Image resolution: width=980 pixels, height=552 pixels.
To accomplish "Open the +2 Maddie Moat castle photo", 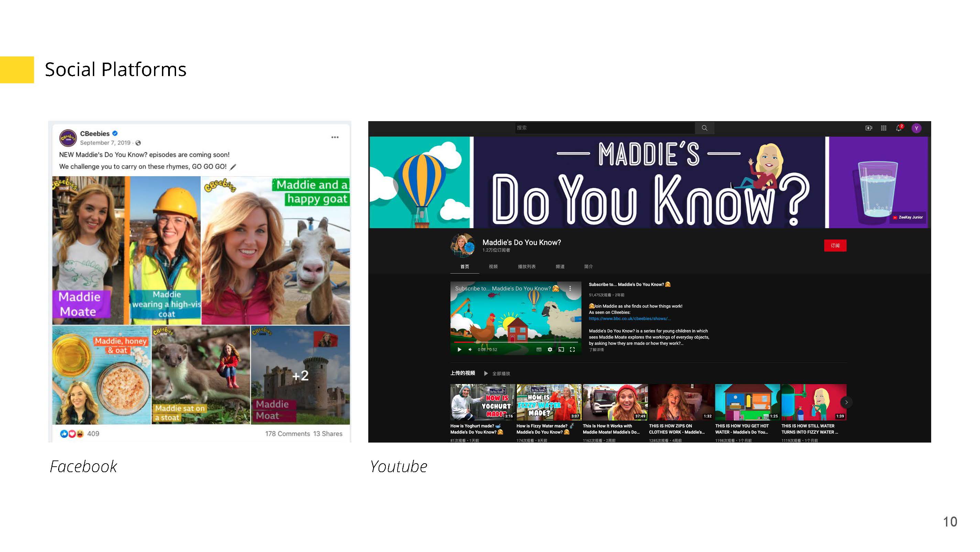I will [x=301, y=375].
